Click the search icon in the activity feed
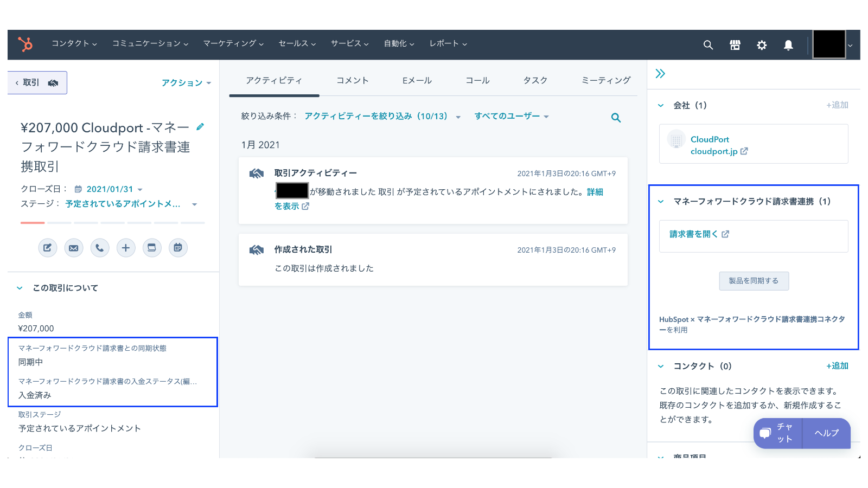 click(616, 118)
